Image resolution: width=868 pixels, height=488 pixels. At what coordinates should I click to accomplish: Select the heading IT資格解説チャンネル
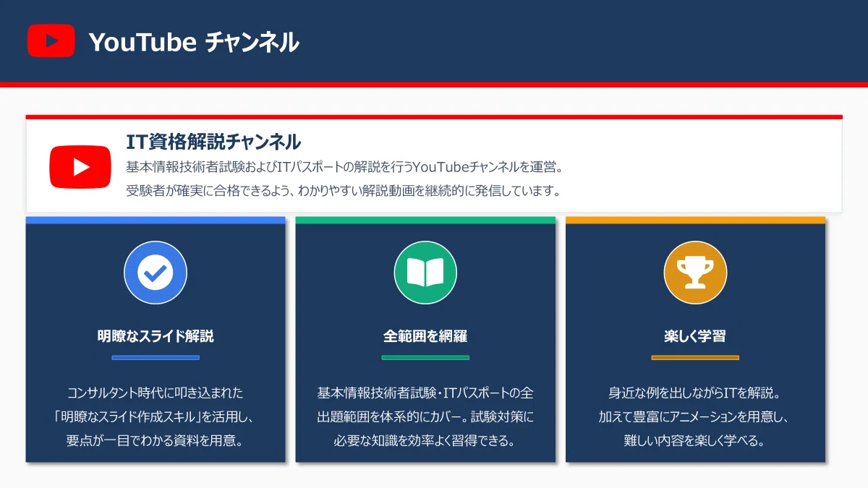pos(213,142)
